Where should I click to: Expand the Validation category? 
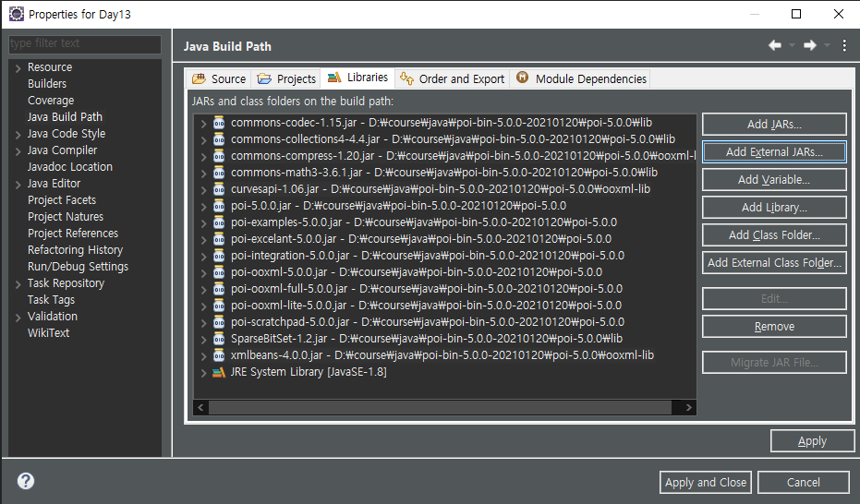point(18,318)
